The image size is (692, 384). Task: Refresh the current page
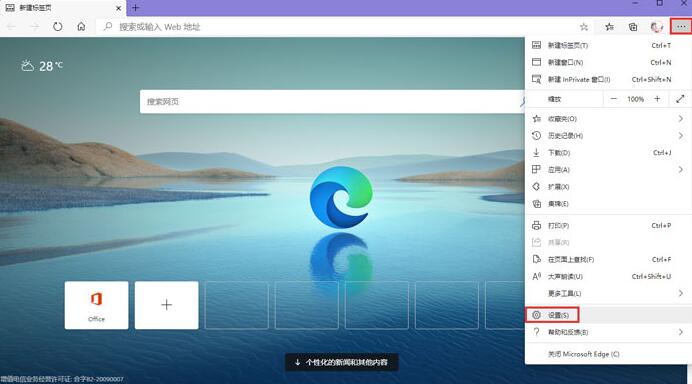[58, 27]
